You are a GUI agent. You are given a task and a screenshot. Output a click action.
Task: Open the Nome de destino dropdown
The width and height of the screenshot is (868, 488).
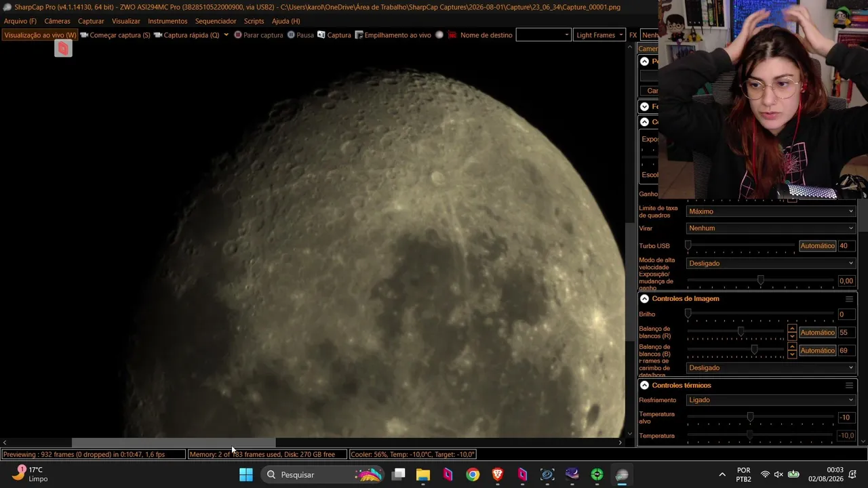pos(543,35)
